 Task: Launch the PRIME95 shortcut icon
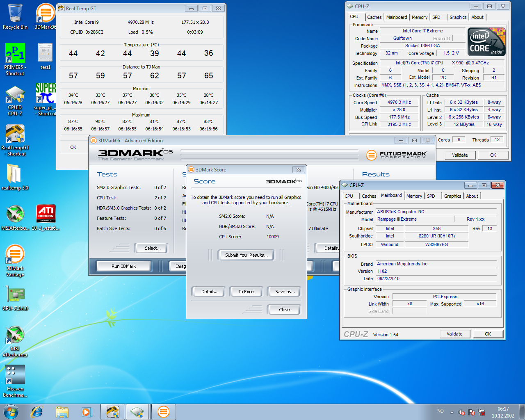tap(15, 59)
